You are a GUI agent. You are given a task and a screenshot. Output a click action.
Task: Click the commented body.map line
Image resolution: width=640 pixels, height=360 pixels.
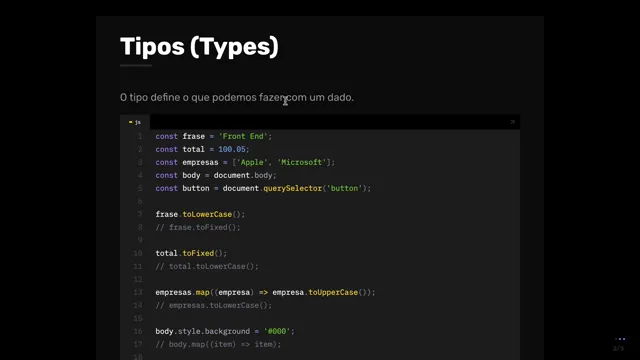tap(218, 344)
